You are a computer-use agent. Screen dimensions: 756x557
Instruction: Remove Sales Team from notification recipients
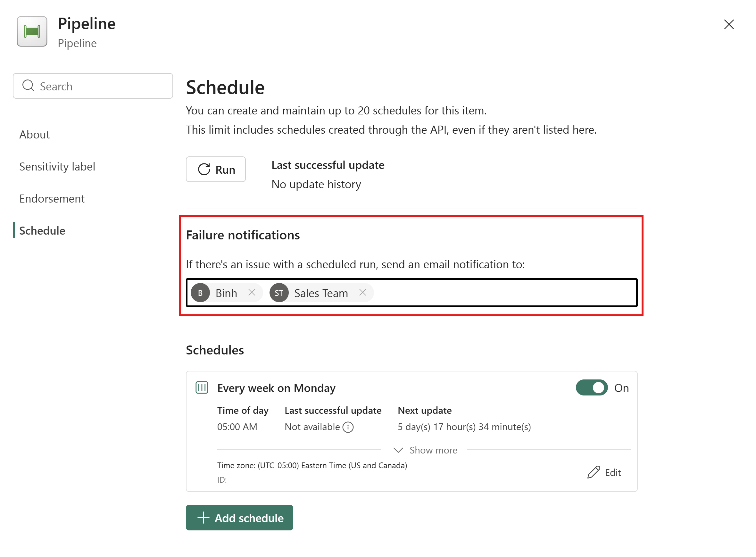pyautogui.click(x=362, y=292)
